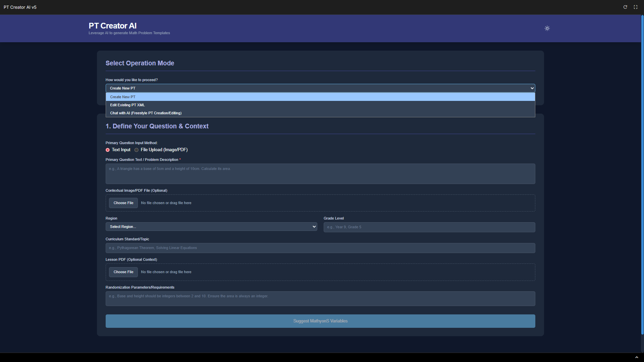Click the up chevron at bottom right
The width and height of the screenshot is (644, 362).
click(637, 357)
